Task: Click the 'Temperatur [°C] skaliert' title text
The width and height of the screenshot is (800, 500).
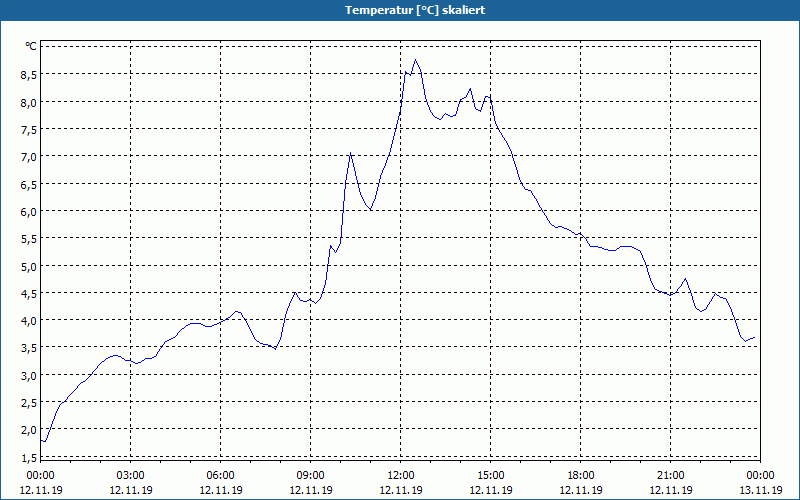Action: [415, 10]
